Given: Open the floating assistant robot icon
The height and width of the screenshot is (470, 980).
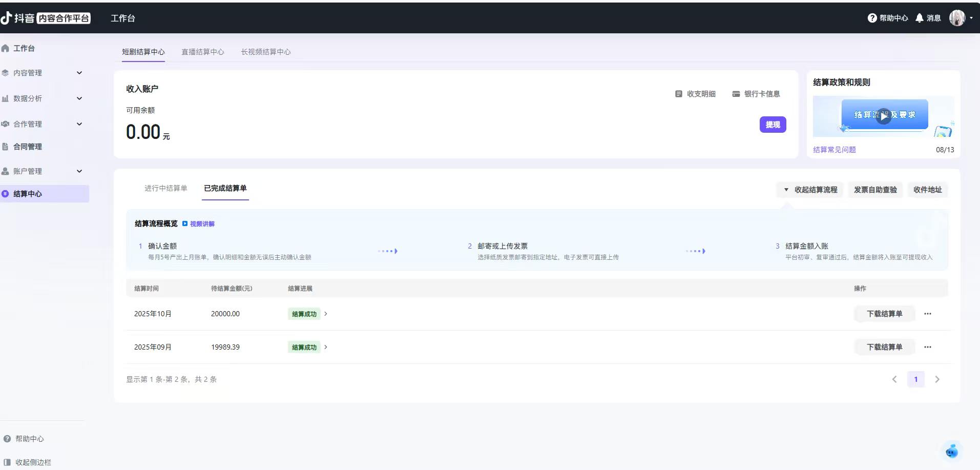Looking at the screenshot, I should [951, 451].
